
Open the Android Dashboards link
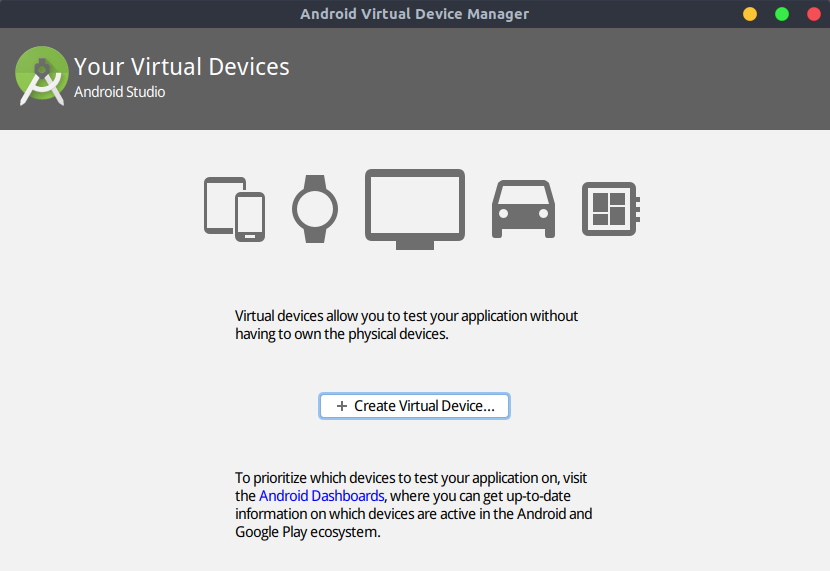[321, 496]
